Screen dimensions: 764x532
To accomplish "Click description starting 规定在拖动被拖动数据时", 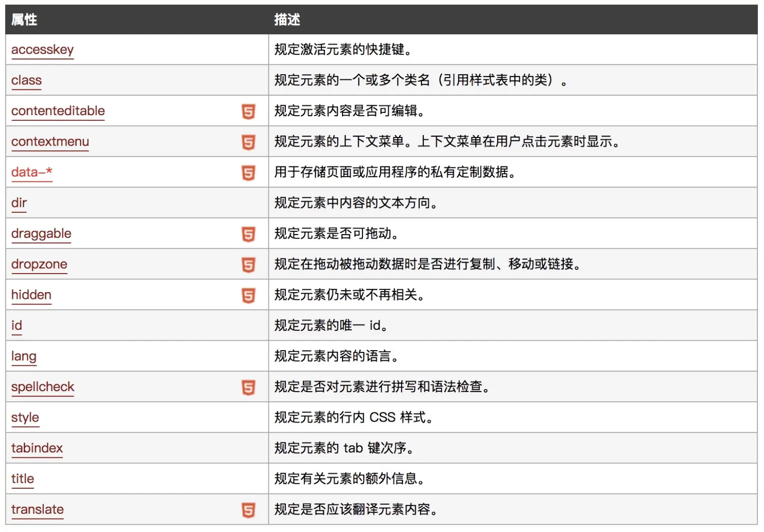I will pyautogui.click(x=428, y=264).
